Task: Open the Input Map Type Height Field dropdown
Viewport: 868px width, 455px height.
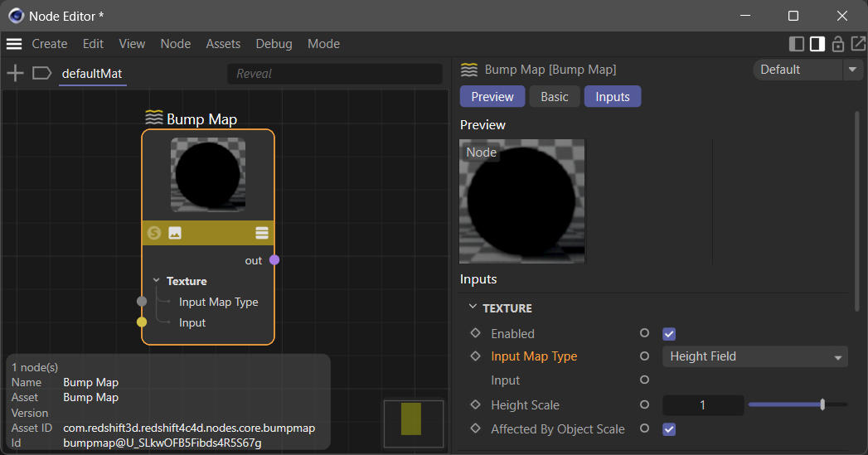Action: pos(754,356)
